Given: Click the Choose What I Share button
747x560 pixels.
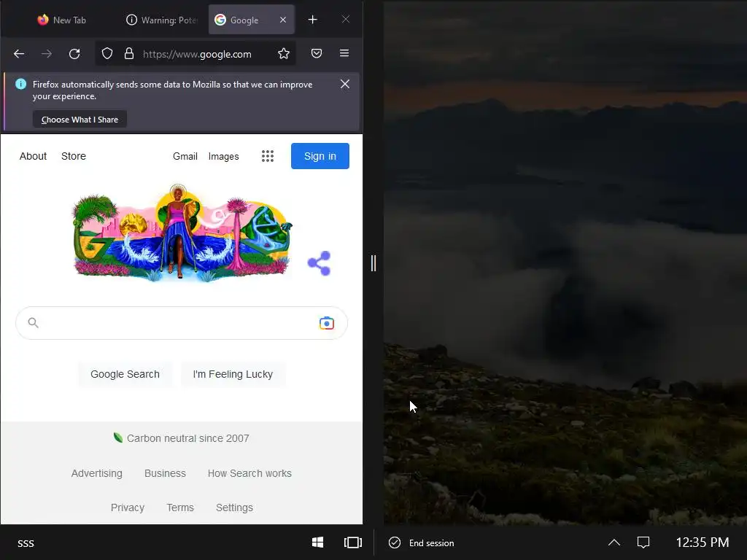Looking at the screenshot, I should 80,120.
